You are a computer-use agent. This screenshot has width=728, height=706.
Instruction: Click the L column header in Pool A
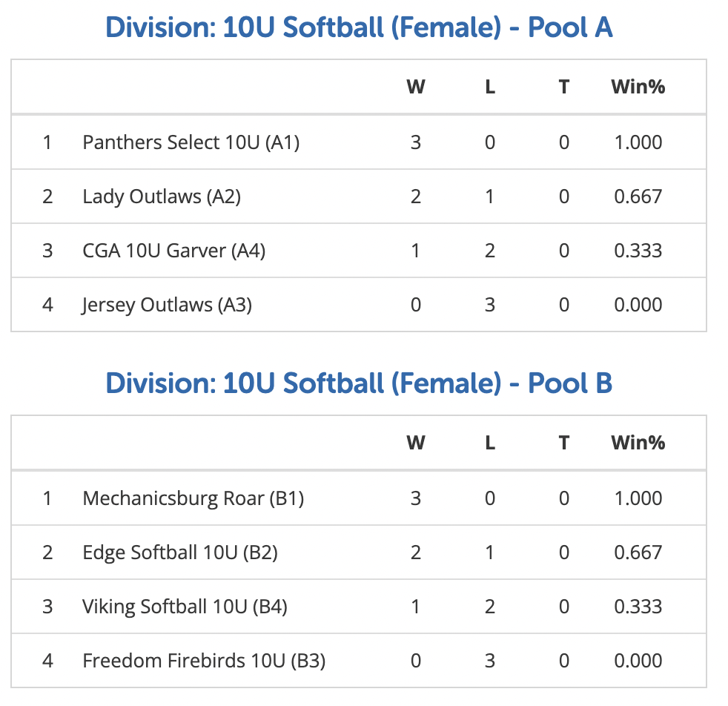click(x=490, y=87)
